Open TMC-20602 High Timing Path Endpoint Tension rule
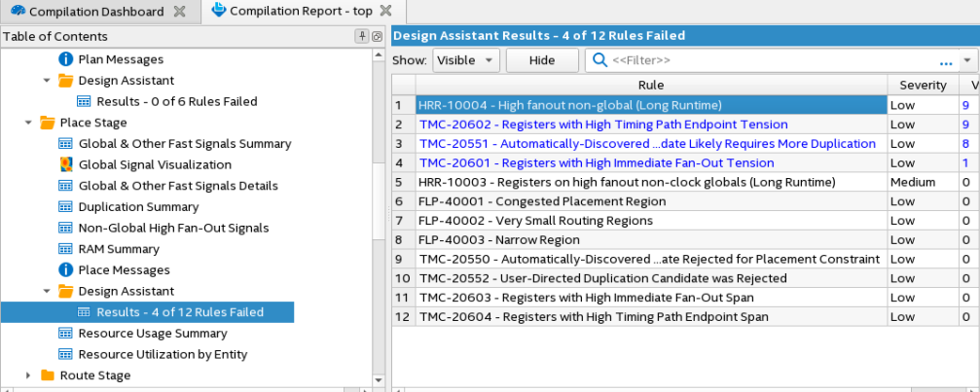The image size is (980, 392). click(x=603, y=125)
